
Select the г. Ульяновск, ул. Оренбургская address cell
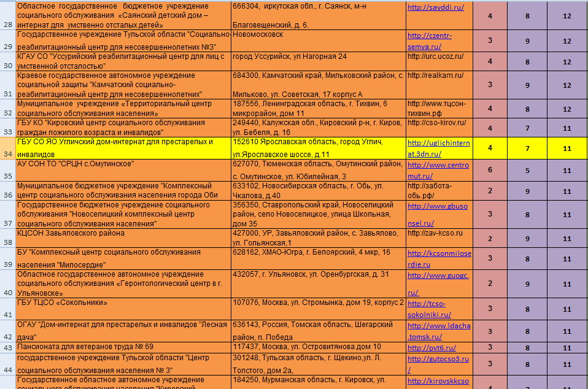pos(319,283)
